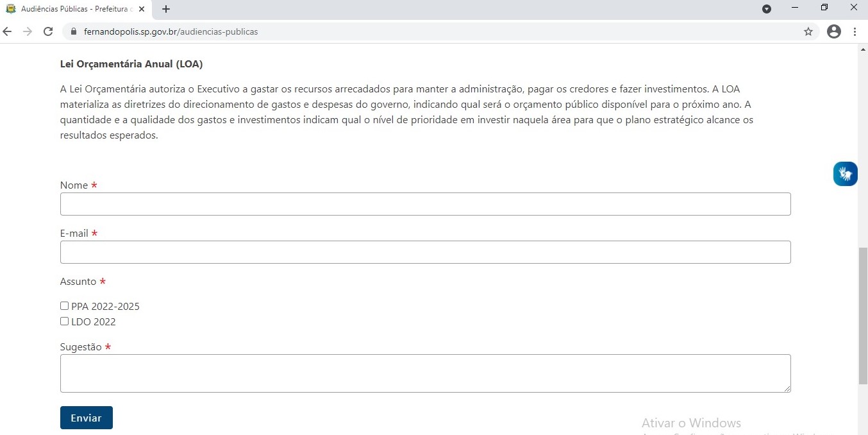868x435 pixels.
Task: Click inside the Sugestão text area
Action: pyautogui.click(x=425, y=373)
